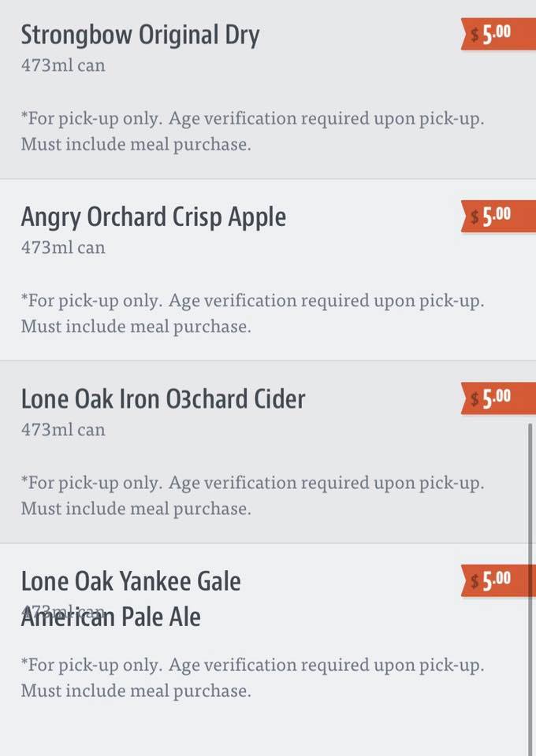Click the Iron Orchard Cider 473ml can subtitle
The image size is (536, 756).
[63, 429]
